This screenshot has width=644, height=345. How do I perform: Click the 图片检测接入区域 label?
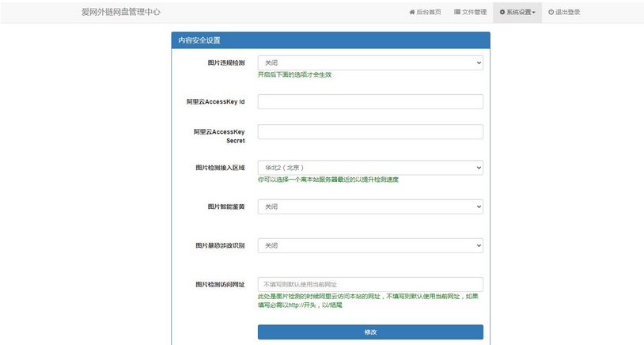click(220, 168)
